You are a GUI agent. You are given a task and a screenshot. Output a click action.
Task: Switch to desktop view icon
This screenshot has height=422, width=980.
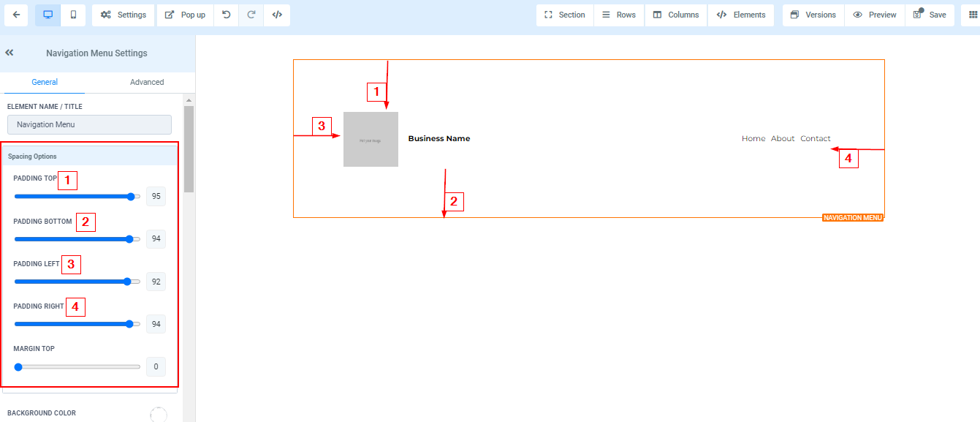tap(48, 15)
